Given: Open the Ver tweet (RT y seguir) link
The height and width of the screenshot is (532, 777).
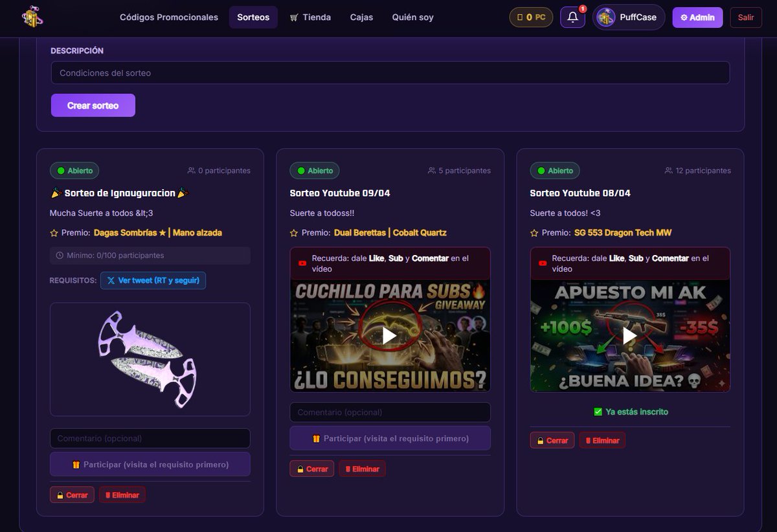Looking at the screenshot, I should (x=153, y=280).
